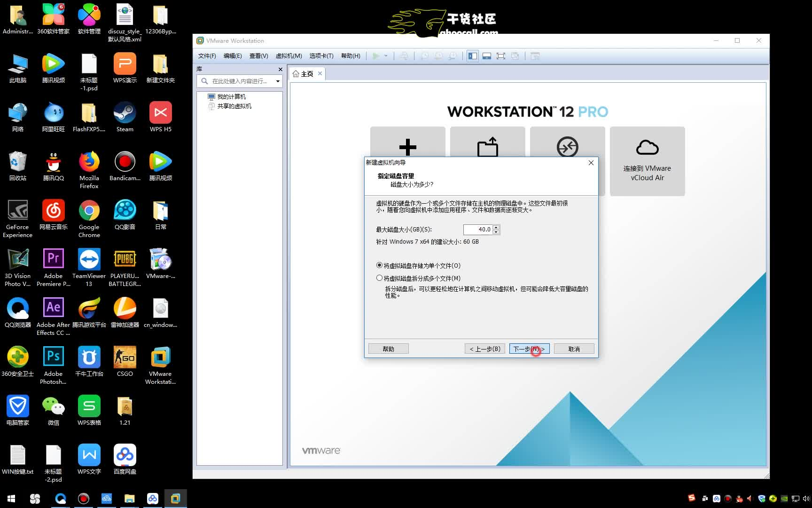Open the library search filter dropdown

click(x=278, y=81)
